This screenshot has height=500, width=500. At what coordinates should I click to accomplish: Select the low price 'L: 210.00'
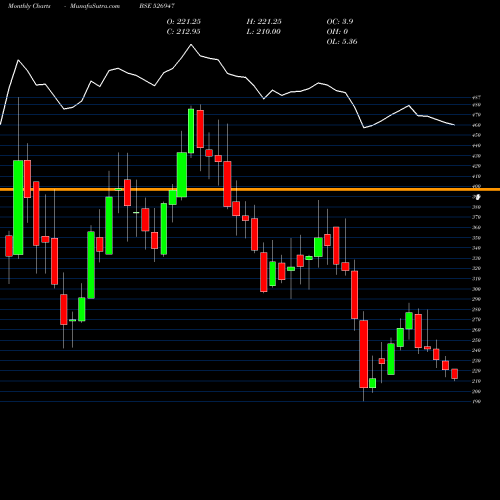pos(263,31)
